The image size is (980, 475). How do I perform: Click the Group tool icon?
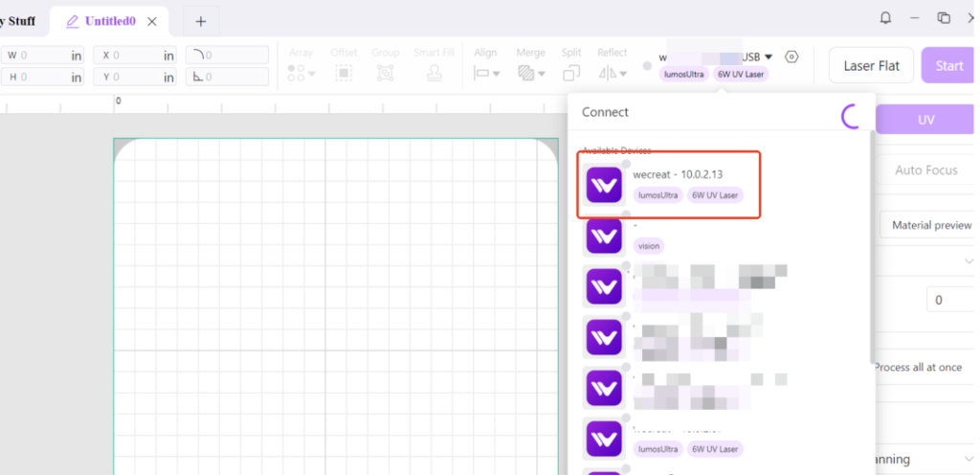point(386,73)
